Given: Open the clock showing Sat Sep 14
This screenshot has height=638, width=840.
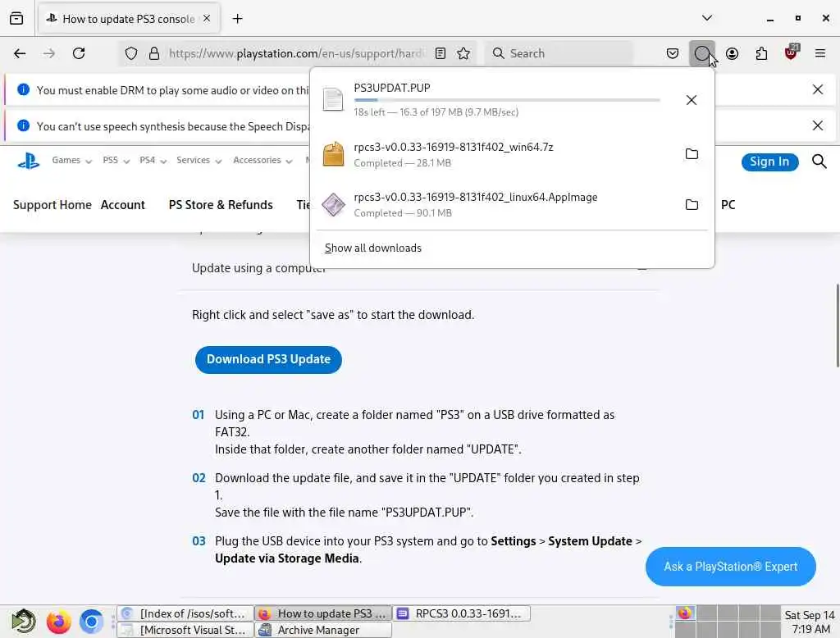Looking at the screenshot, I should 810,622.
